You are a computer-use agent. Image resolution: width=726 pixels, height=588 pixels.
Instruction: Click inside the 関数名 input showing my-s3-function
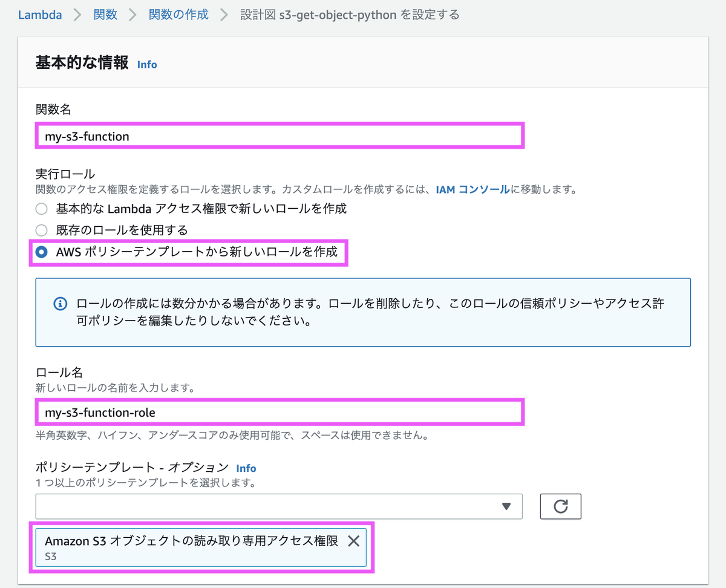(x=278, y=136)
